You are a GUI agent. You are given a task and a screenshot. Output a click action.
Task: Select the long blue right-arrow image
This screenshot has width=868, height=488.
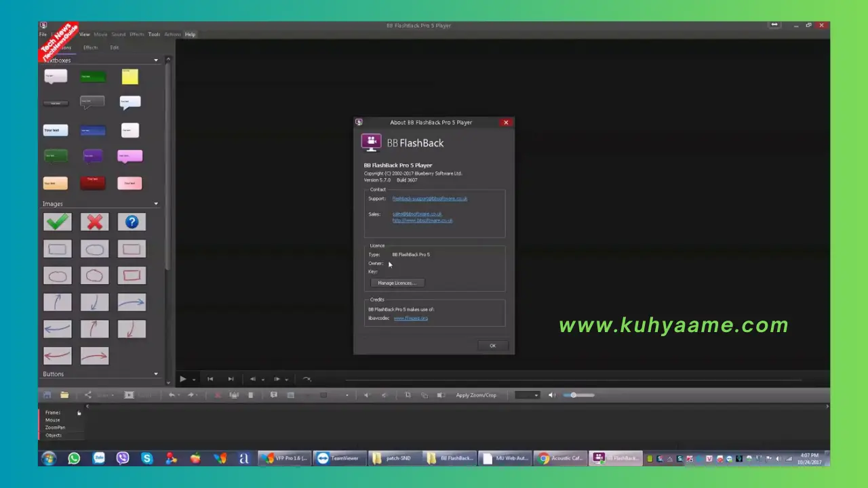pos(132,302)
